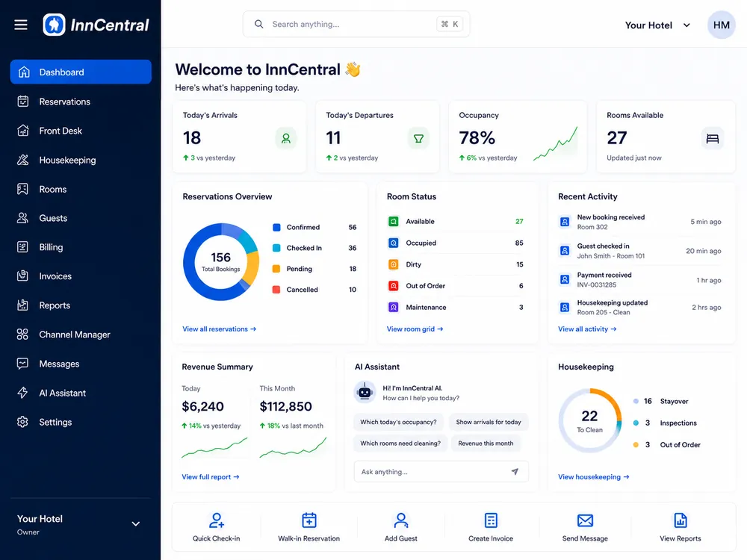This screenshot has height=560, width=747.
Task: Click the Today's Arrivals person icon
Action: pos(286,139)
